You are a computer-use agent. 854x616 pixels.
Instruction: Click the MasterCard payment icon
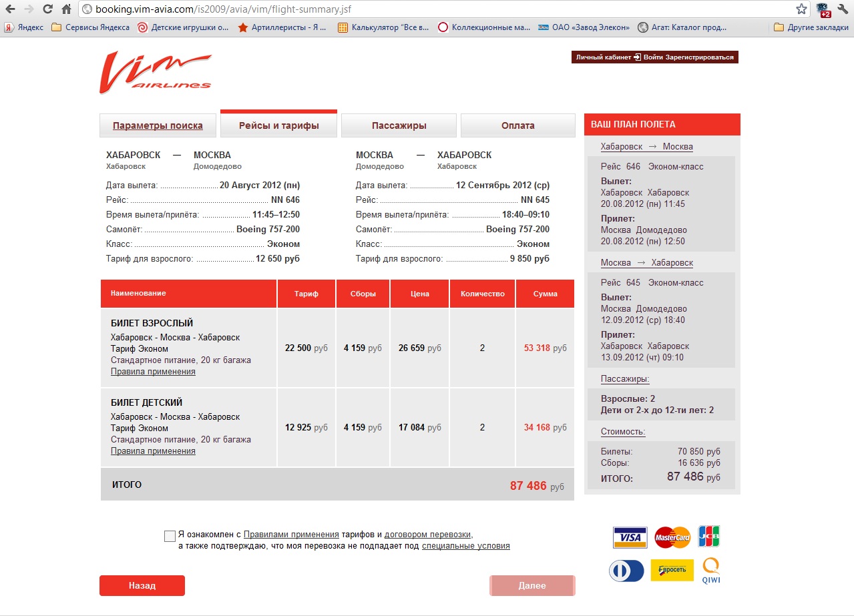tap(672, 537)
